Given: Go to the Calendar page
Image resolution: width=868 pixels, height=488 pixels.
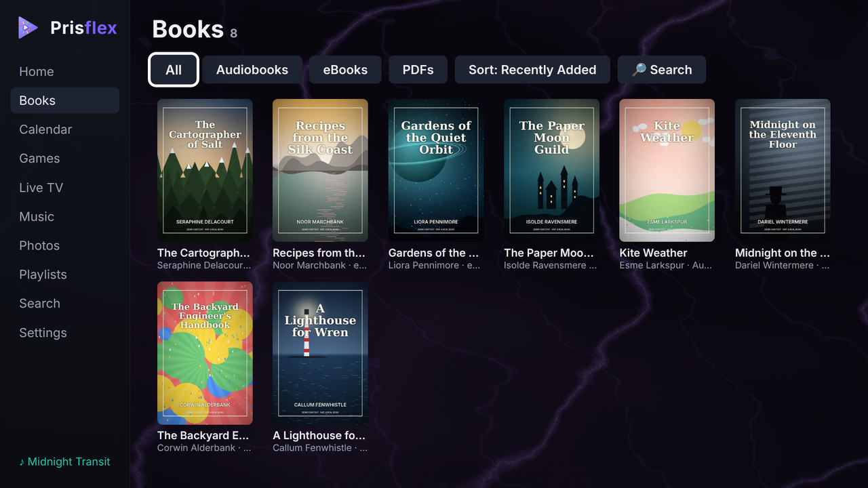Looking at the screenshot, I should point(64,129).
